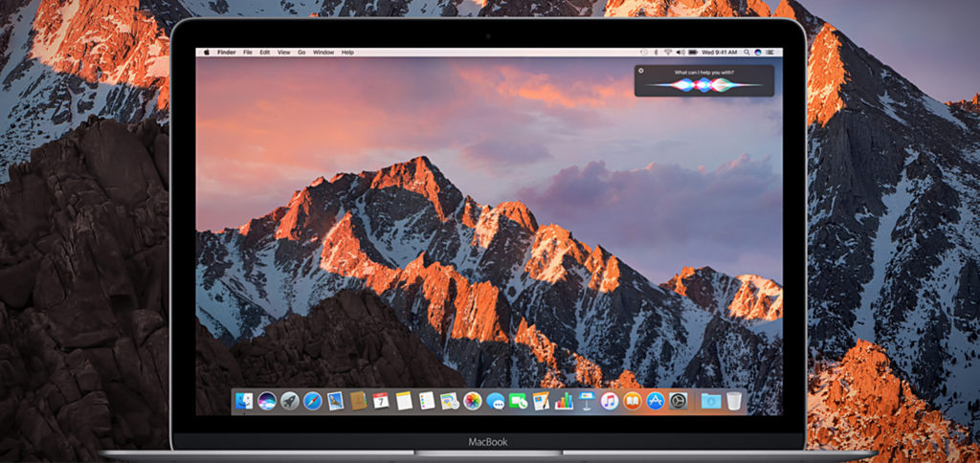Open the File menu

pyautogui.click(x=248, y=52)
